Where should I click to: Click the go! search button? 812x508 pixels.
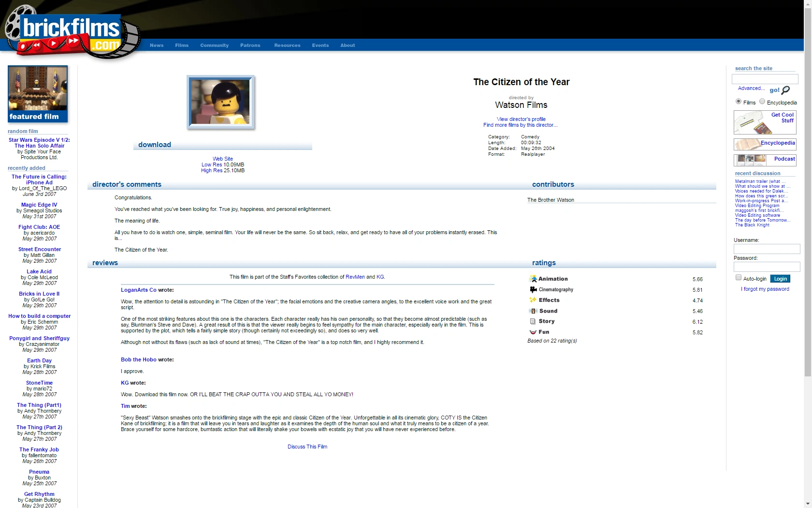(x=774, y=90)
